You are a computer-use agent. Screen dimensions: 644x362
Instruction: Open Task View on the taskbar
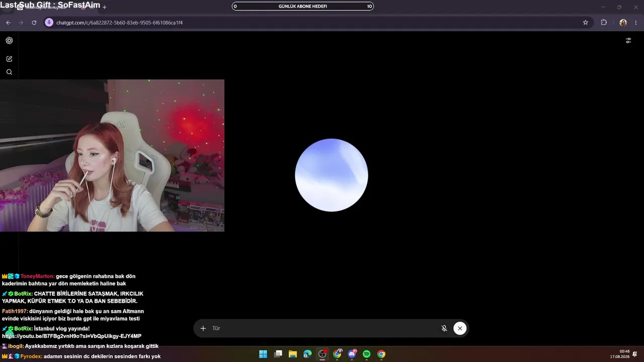pos(278,354)
